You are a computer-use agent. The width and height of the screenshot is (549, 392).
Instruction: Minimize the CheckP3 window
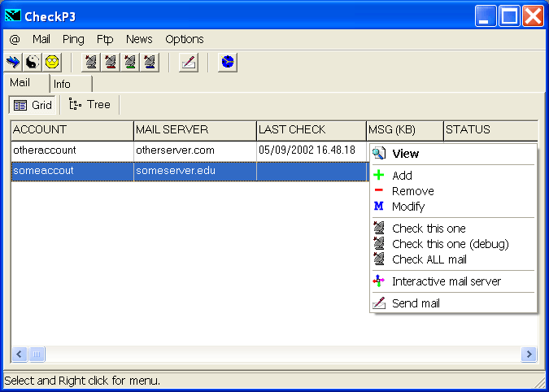(486, 16)
